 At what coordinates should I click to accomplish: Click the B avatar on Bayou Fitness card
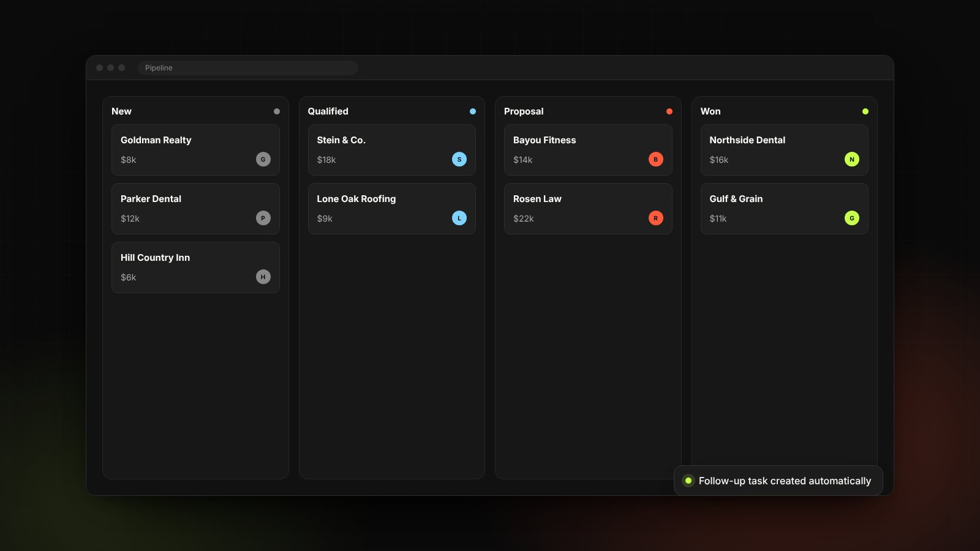[x=656, y=159]
